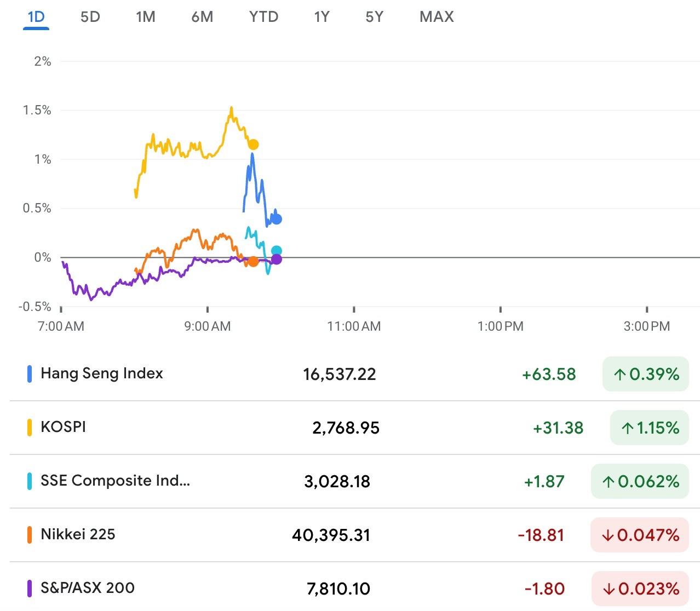
Task: Click the yellow KOSPI color marker
Action: pos(30,428)
